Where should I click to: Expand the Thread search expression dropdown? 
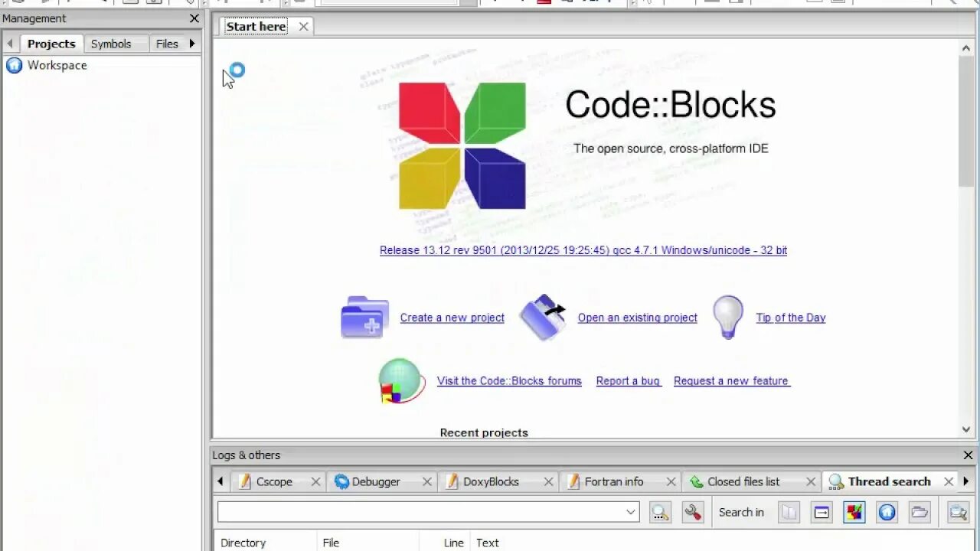(631, 512)
